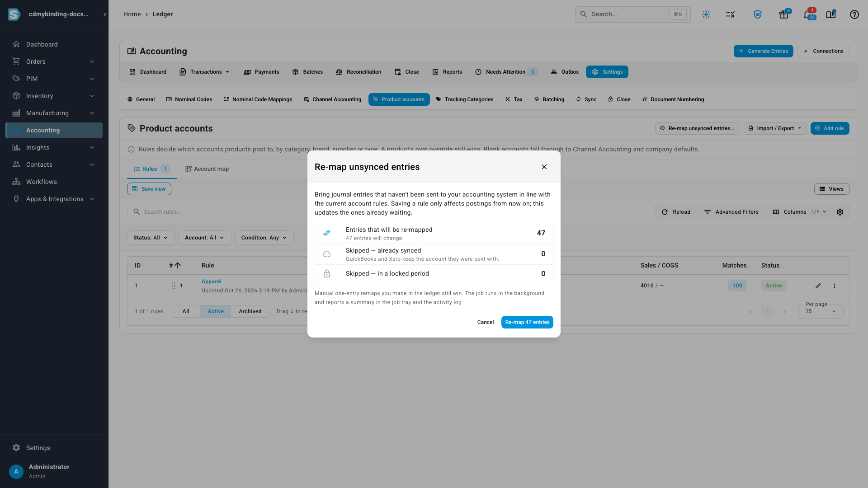Image resolution: width=868 pixels, height=488 pixels.
Task: Confirm Re-map 47 entries
Action: pos(527,322)
